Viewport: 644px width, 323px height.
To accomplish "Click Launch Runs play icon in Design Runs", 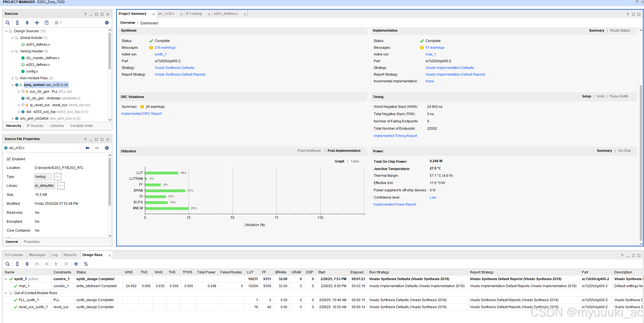I will [x=56, y=264].
